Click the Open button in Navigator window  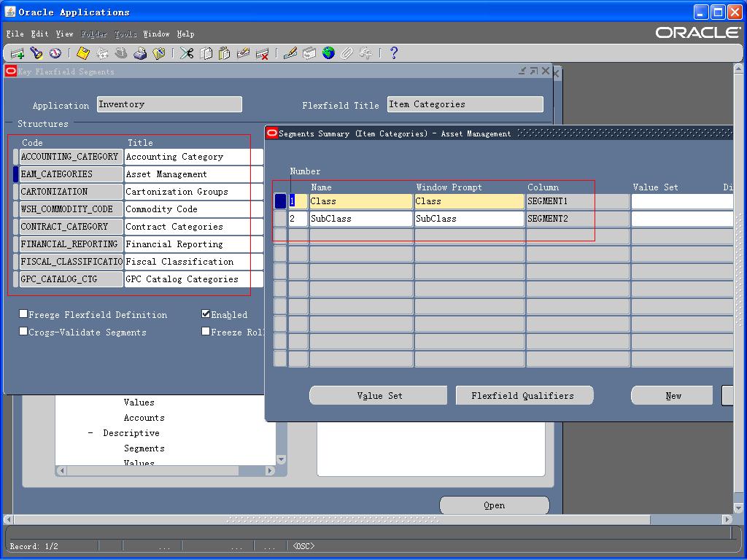pyautogui.click(x=494, y=505)
